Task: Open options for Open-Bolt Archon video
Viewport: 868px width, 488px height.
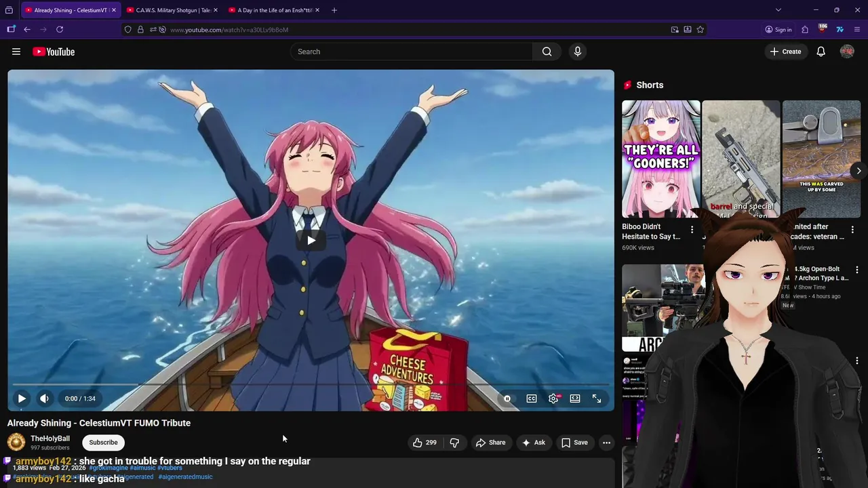Action: click(857, 270)
